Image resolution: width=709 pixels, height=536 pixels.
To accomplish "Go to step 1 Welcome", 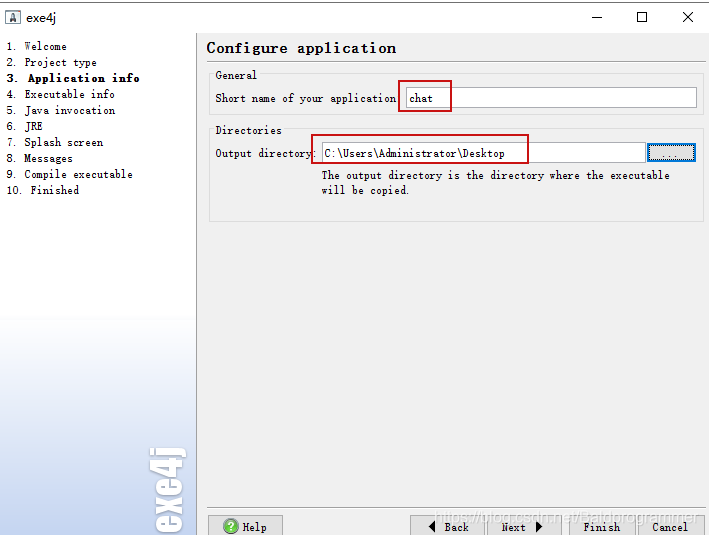I will tap(37, 46).
